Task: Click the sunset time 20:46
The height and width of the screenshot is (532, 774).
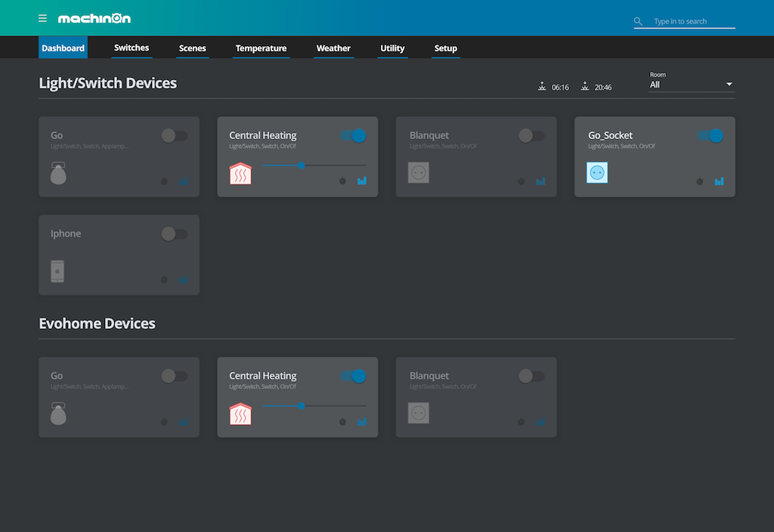Action: (602, 88)
